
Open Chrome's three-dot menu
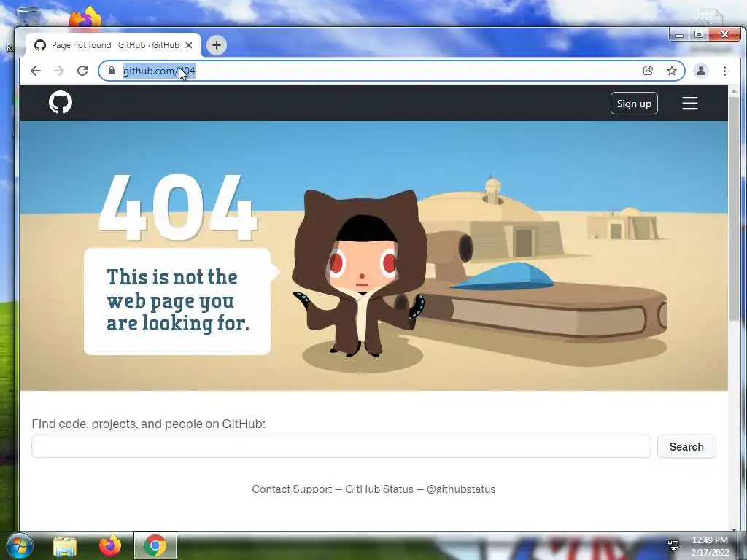[724, 71]
